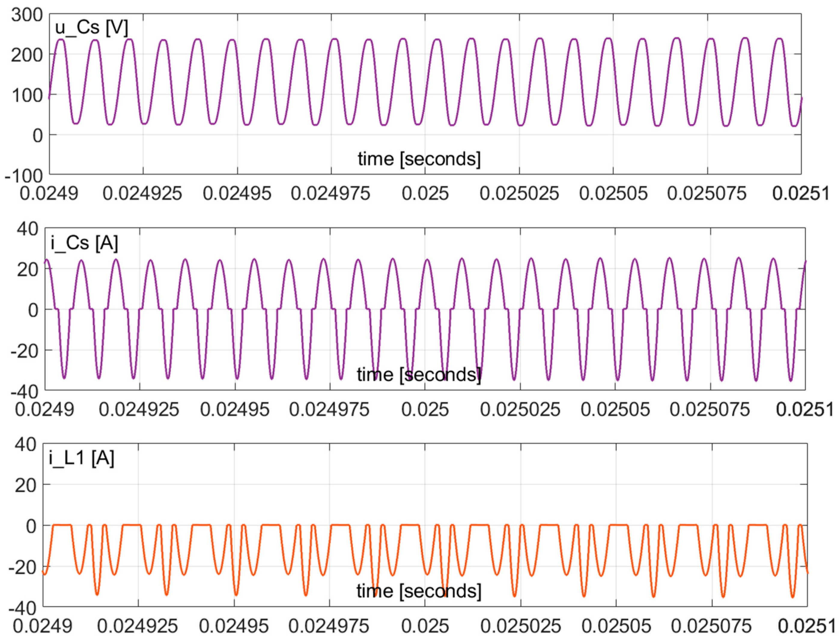Click the 0.025 x-axis tick under top plot
Image resolution: width=839 pixels, height=644 pixels.
click(x=425, y=193)
